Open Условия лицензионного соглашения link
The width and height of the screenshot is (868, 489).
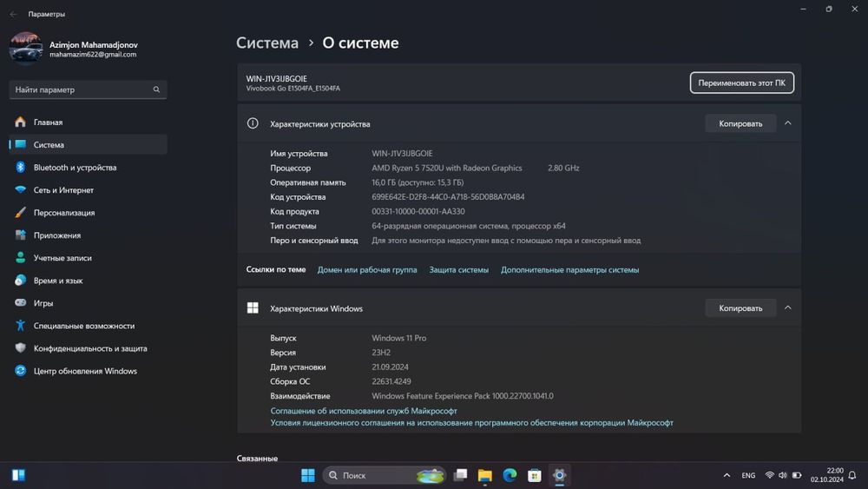click(471, 422)
